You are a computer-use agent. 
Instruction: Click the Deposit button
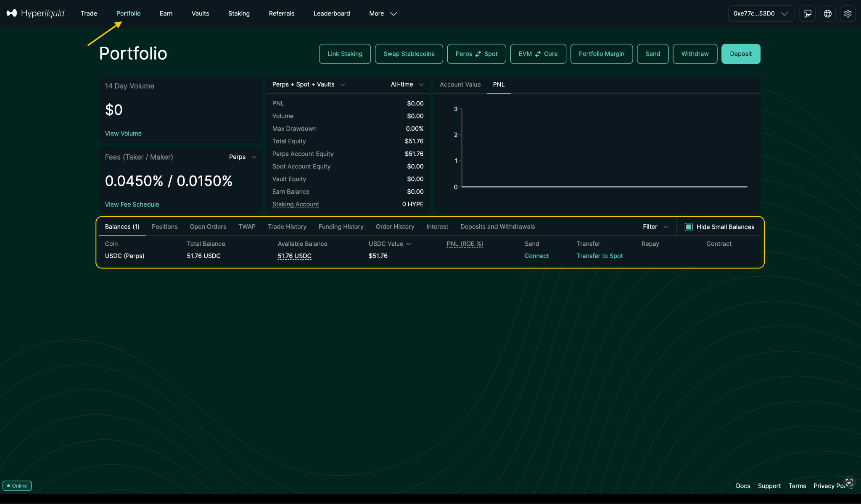[740, 54]
